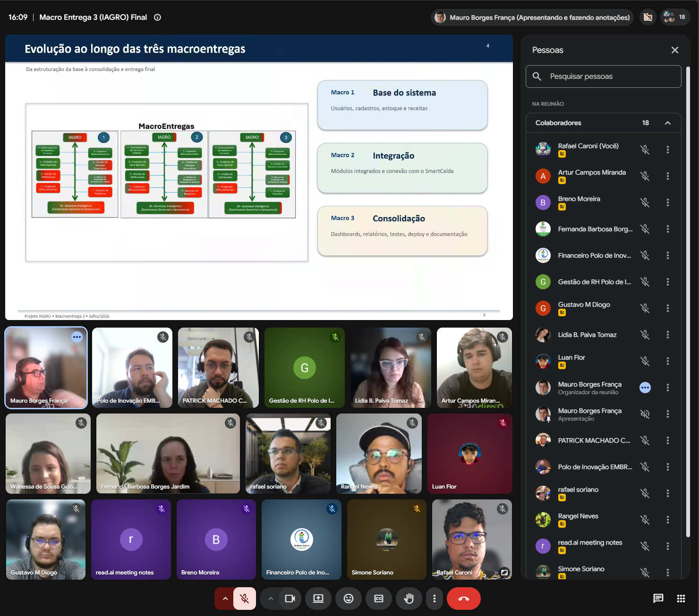The width and height of the screenshot is (699, 616).
Task: Click PATRICK MACHADO C video tile
Action: pos(218,368)
